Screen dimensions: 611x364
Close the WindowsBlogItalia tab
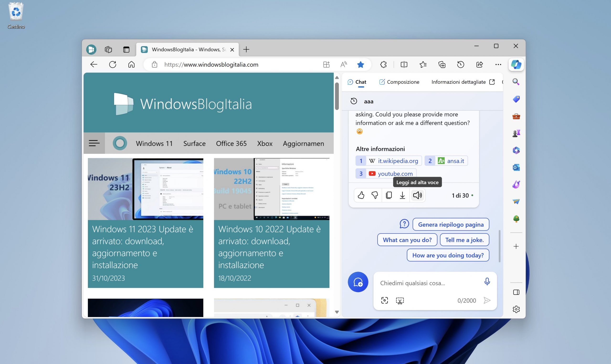point(232,50)
